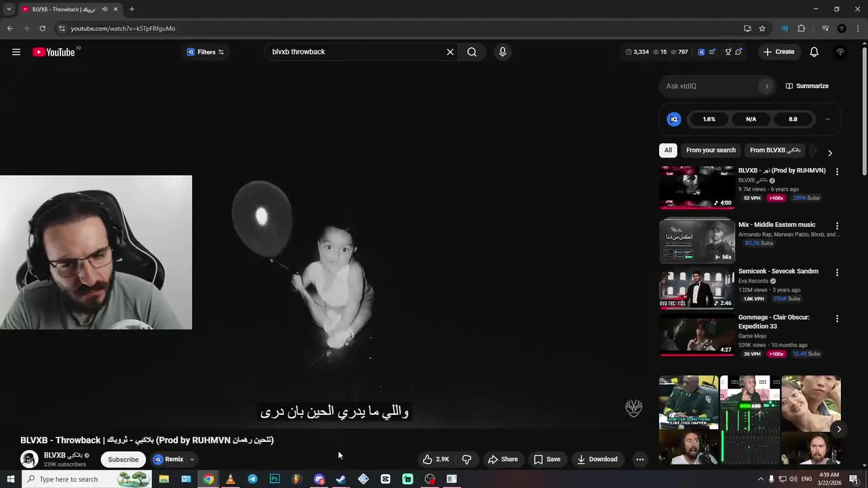Open the Windows Start menu
This screenshot has height=488, width=868.
coord(10,479)
